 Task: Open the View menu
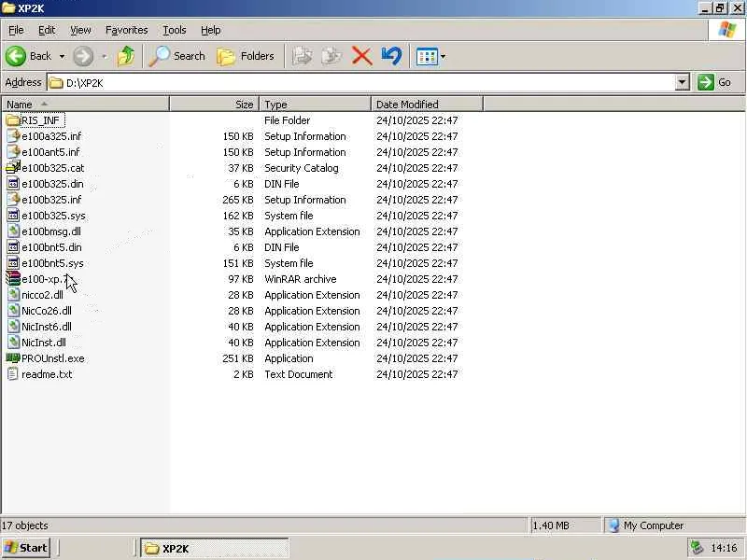(80, 30)
